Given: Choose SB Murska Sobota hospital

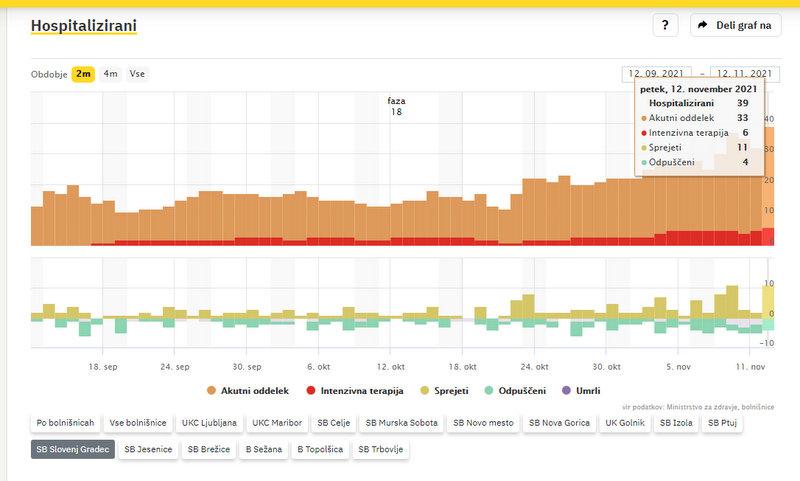Looking at the screenshot, I should coord(400,423).
